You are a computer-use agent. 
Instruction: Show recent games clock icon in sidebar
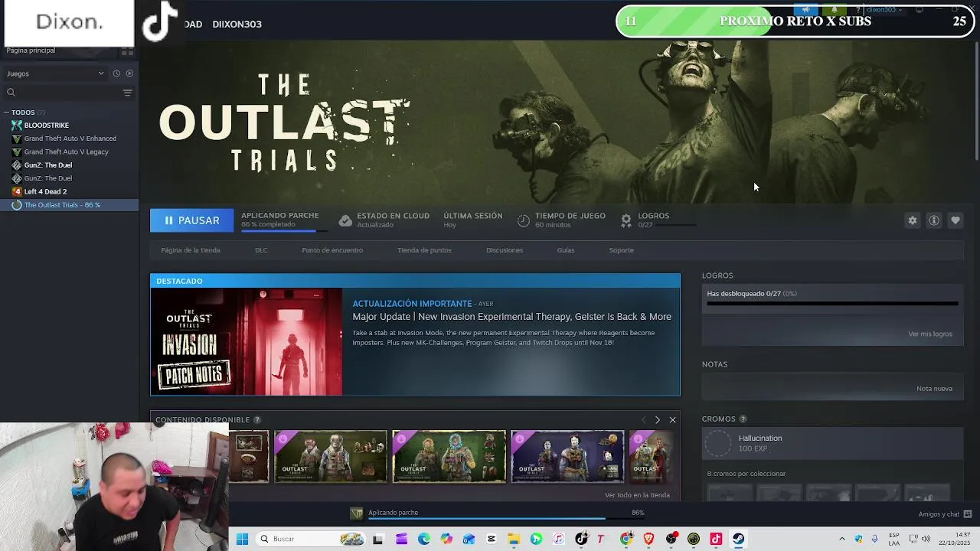pos(116,73)
